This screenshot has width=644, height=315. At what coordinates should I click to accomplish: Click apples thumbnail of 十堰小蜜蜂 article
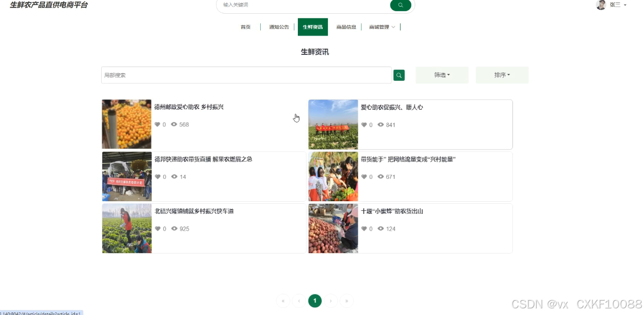333,229
